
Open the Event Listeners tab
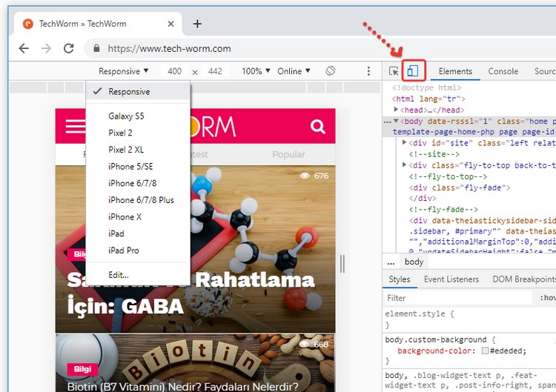[x=451, y=279]
